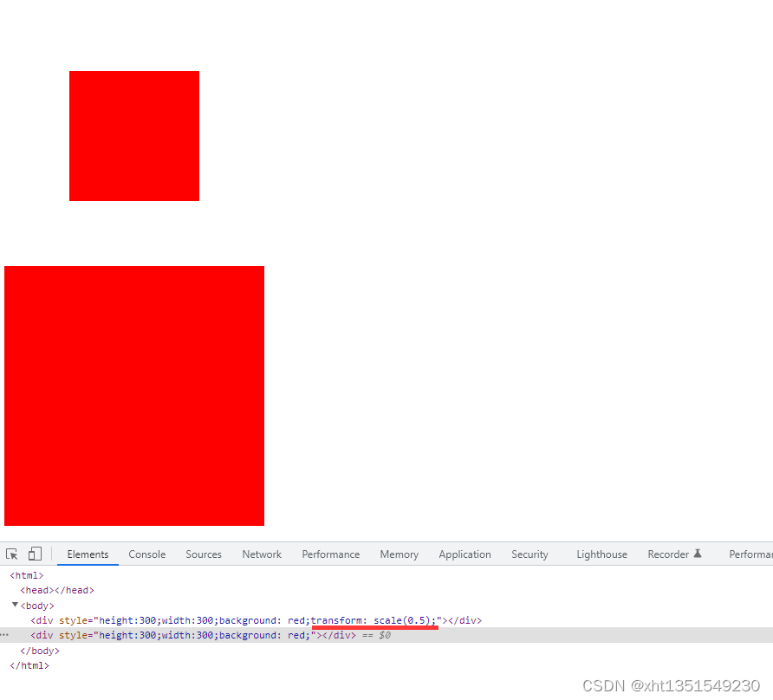This screenshot has height=700, width=773.
Task: Select the Sources tab
Action: [204, 554]
